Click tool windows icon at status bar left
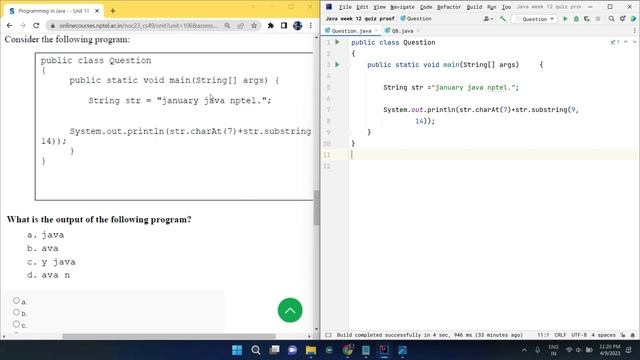640x360 pixels. tap(328, 335)
